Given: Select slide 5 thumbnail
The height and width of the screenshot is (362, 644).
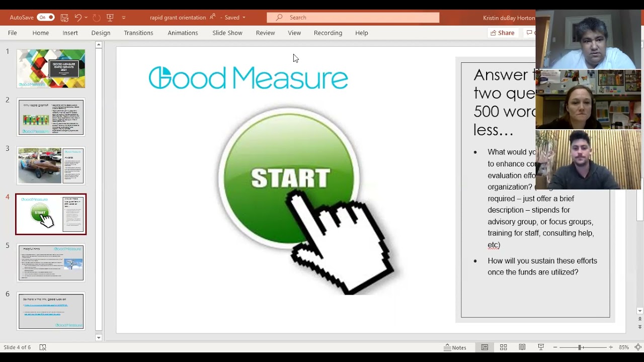Looking at the screenshot, I should pyautogui.click(x=51, y=262).
